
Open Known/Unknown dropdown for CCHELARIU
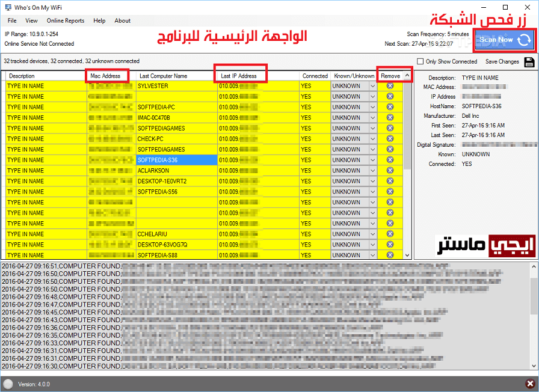pos(372,234)
